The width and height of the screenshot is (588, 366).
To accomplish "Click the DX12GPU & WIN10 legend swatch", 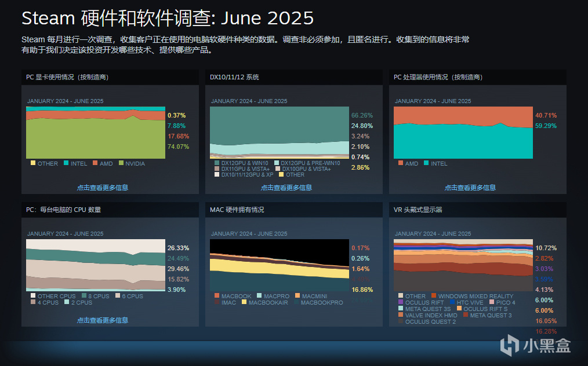I will [x=217, y=163].
